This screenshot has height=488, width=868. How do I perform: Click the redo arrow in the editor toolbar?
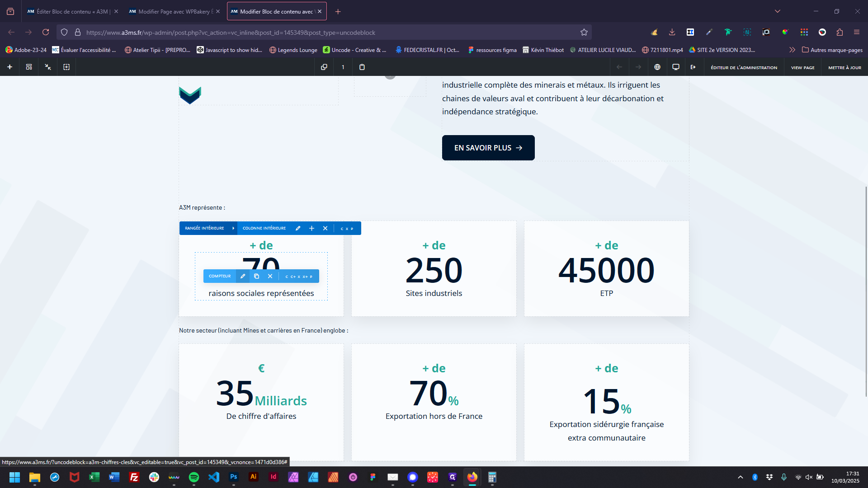tap(638, 67)
